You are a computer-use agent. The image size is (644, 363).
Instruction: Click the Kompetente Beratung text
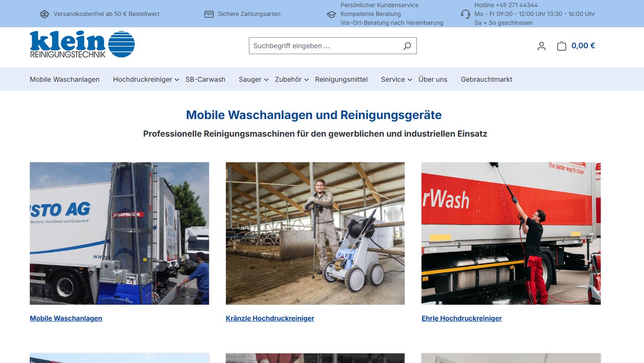(x=371, y=14)
